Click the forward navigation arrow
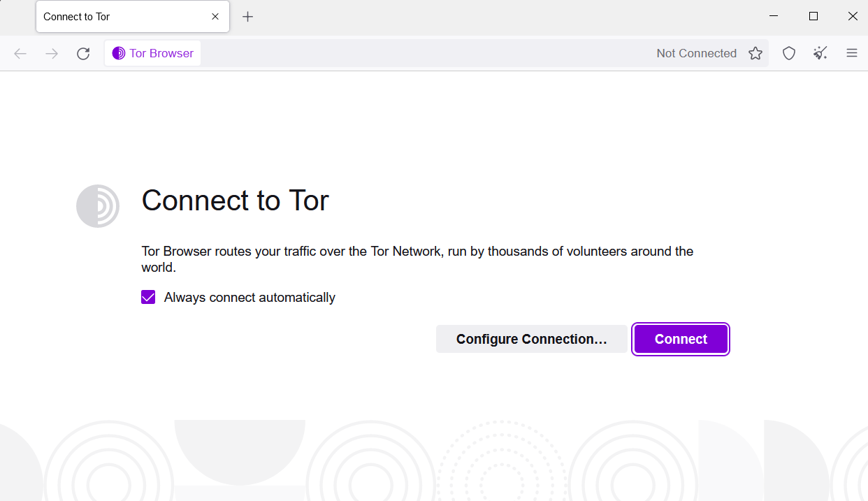 (52, 53)
